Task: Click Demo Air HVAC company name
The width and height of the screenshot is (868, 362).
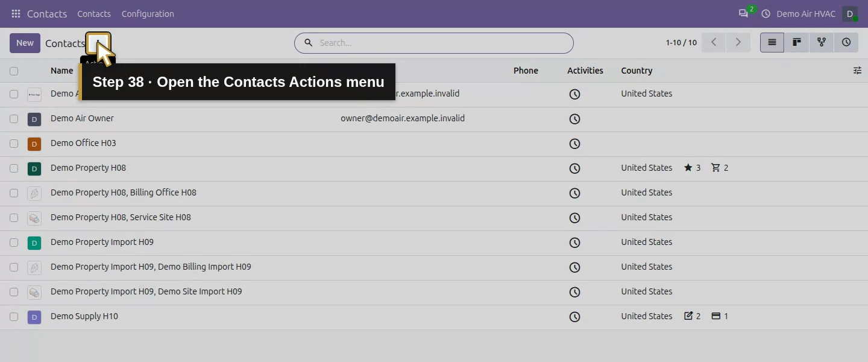Action: 806,13
